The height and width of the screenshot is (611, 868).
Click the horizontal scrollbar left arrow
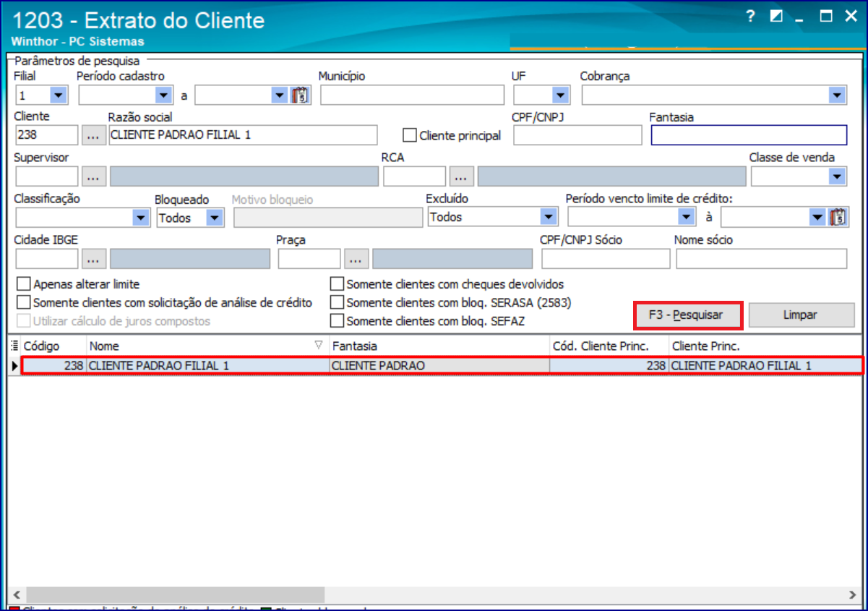(x=16, y=594)
